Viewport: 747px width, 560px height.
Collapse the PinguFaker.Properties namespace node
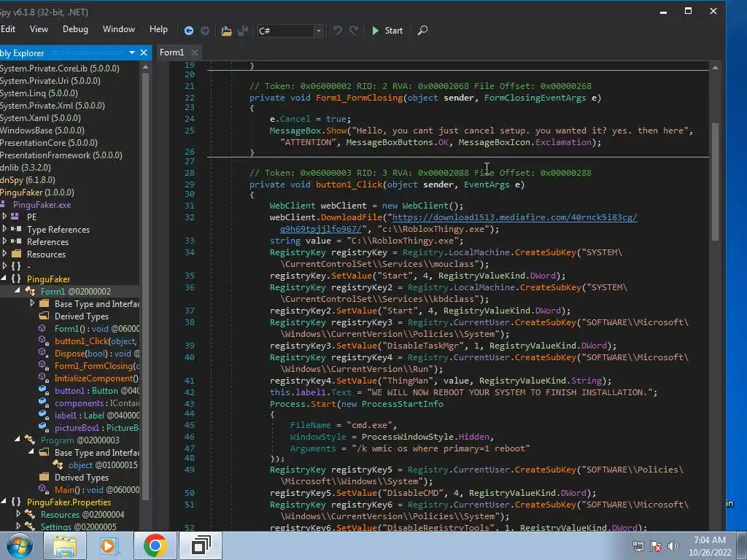click(4, 502)
